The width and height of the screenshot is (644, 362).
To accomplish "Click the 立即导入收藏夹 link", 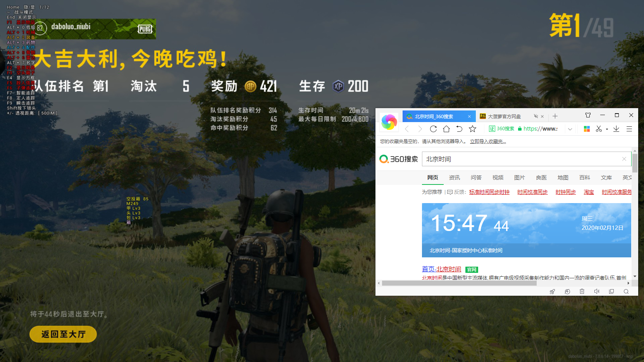I will 488,141.
